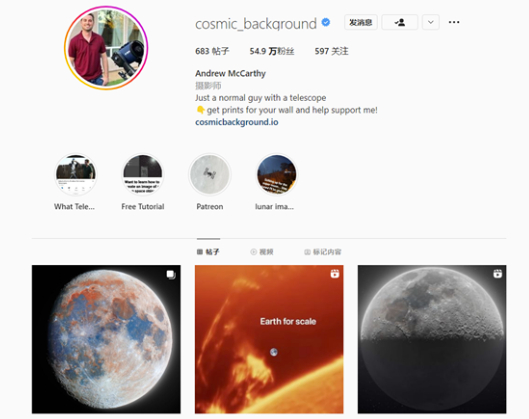
Task: Open the cosmicbackground.io link
Action: click(x=236, y=122)
